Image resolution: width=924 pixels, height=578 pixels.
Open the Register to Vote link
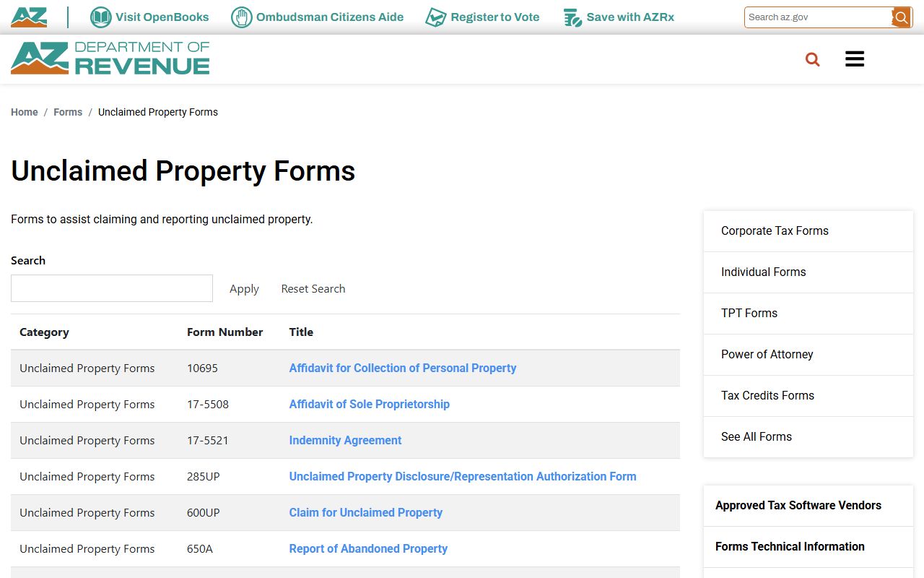pos(495,17)
